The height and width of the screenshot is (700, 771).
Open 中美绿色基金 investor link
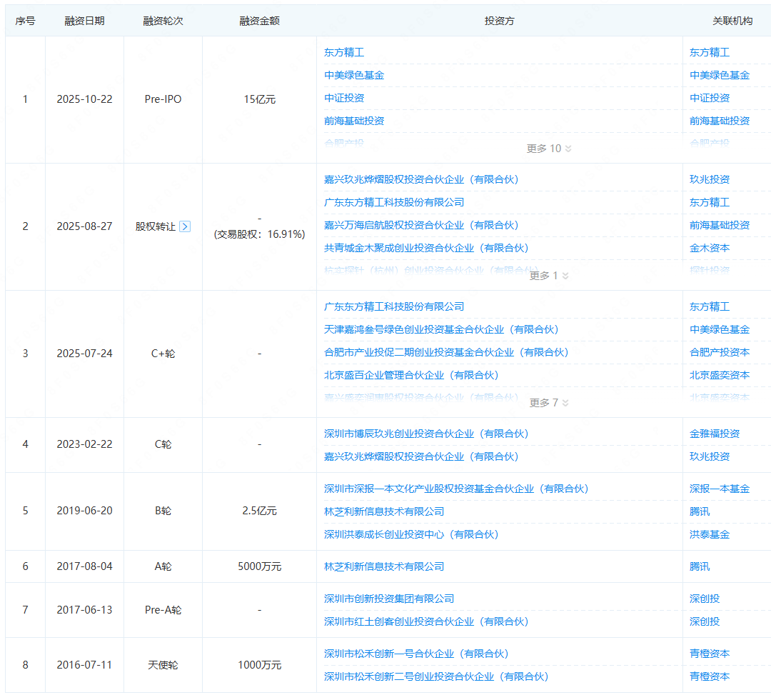354,76
